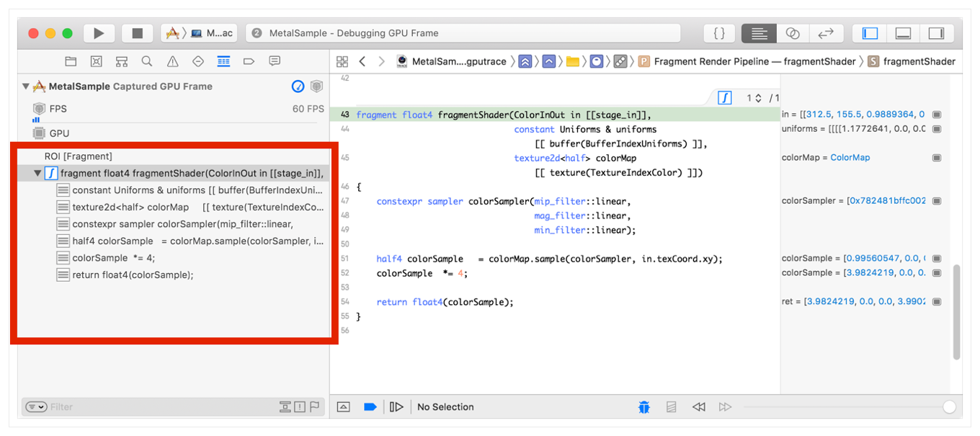Collapse the fragmentShader function disclosure triangle

click(x=37, y=174)
